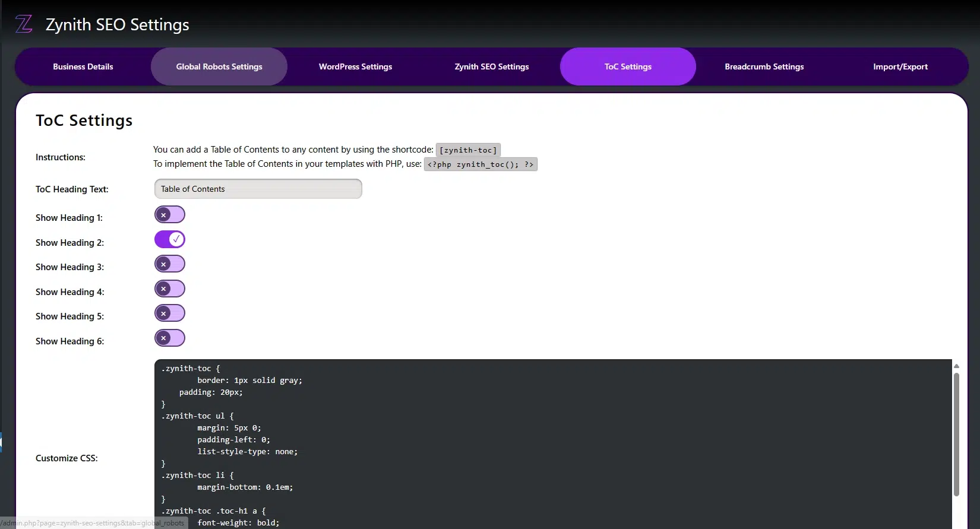
Task: Click the [zynith-toc] shortcode text
Action: (x=468, y=150)
